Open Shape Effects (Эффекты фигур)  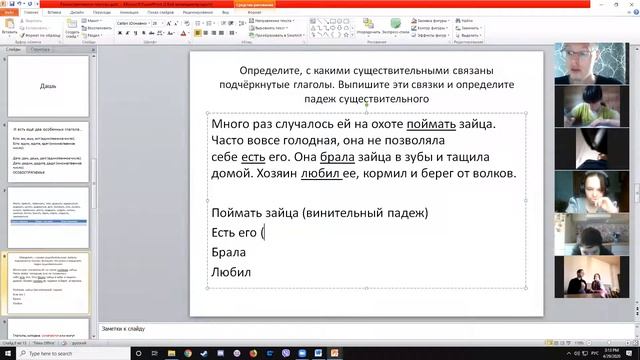pos(430,36)
